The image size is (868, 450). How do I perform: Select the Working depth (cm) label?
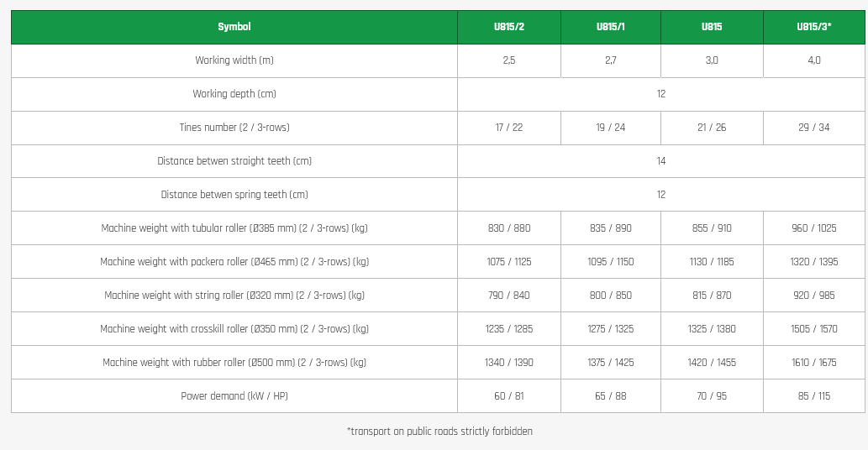pyautogui.click(x=234, y=94)
